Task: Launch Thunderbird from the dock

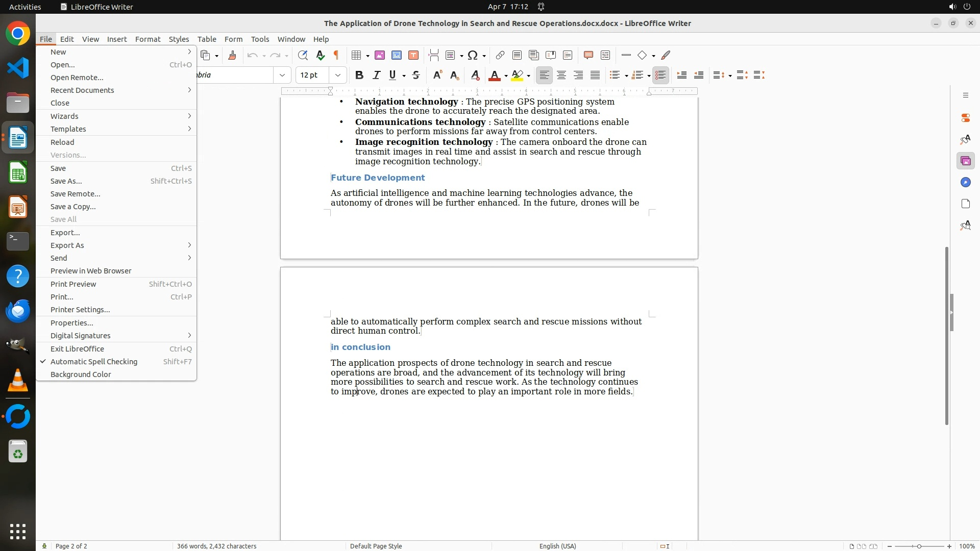Action: pos(18,311)
